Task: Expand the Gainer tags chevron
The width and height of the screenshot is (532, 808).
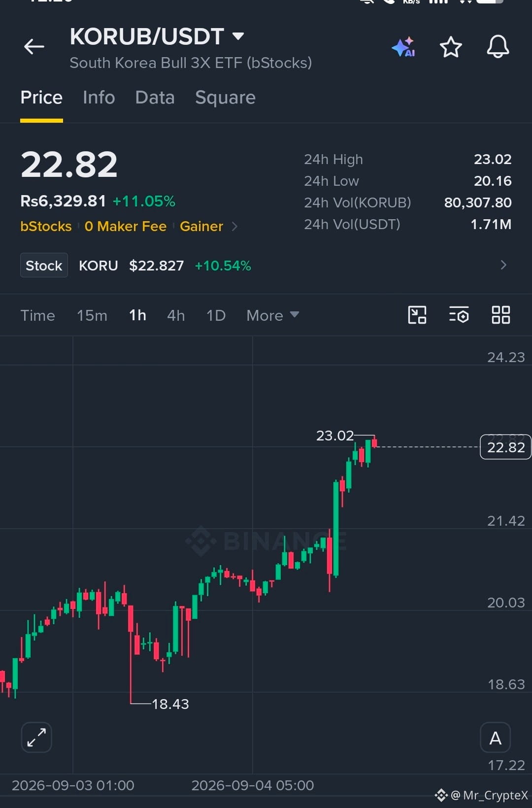Action: coord(234,226)
